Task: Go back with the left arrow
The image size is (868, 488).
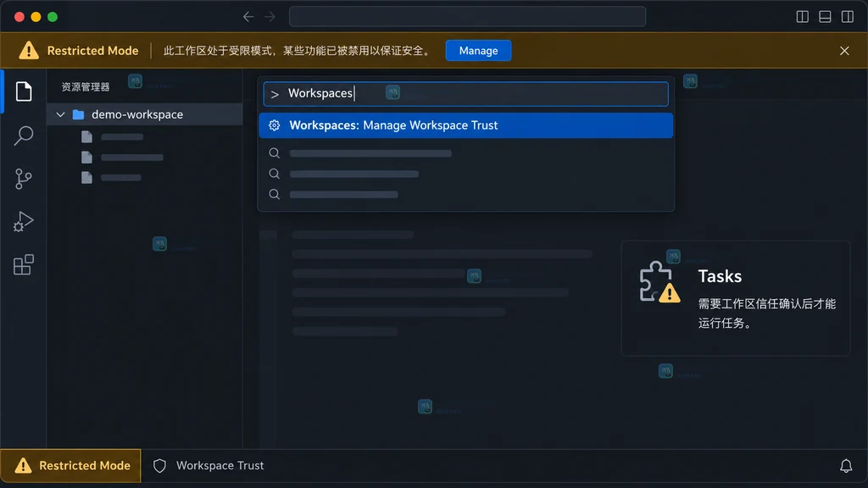Action: pos(248,17)
